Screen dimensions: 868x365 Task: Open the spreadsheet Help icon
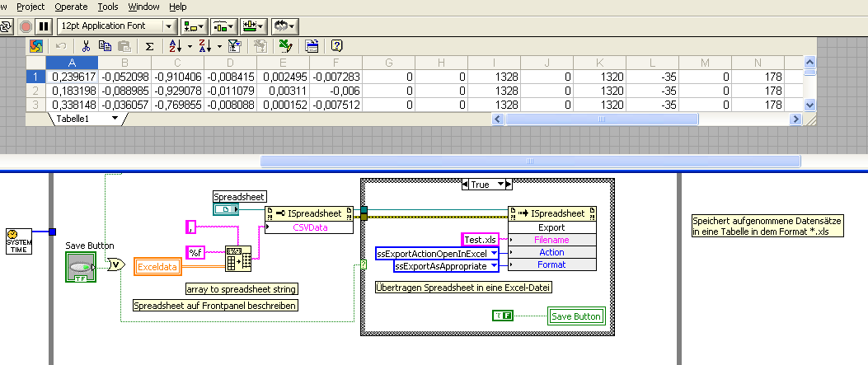[336, 46]
